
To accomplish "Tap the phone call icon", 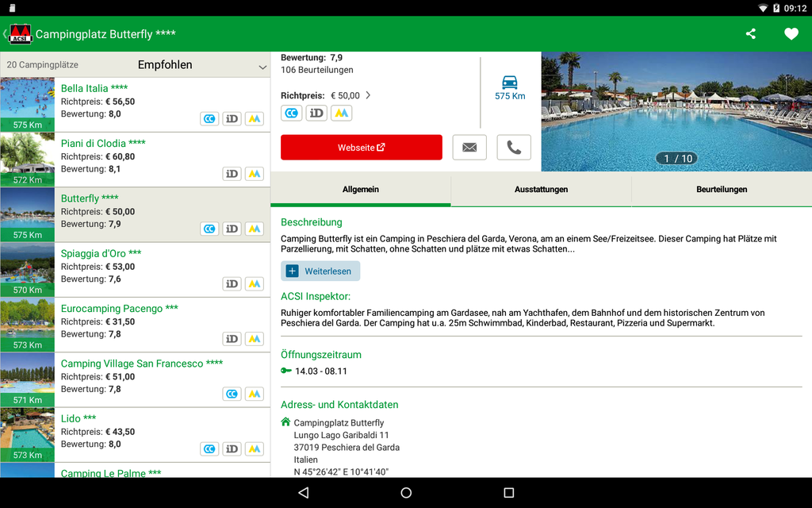I will click(x=514, y=148).
